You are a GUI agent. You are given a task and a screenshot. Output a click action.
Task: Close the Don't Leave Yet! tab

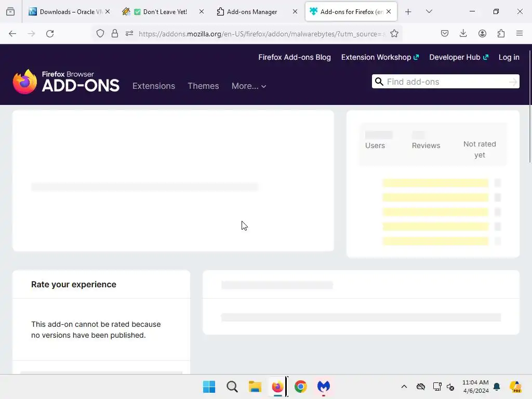(x=202, y=11)
